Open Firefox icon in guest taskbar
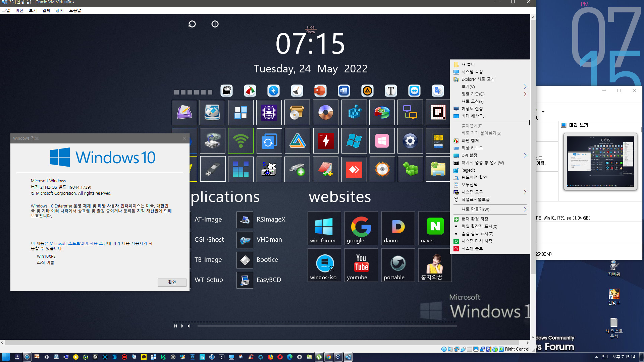This screenshot has height=362, width=644. click(x=270, y=357)
